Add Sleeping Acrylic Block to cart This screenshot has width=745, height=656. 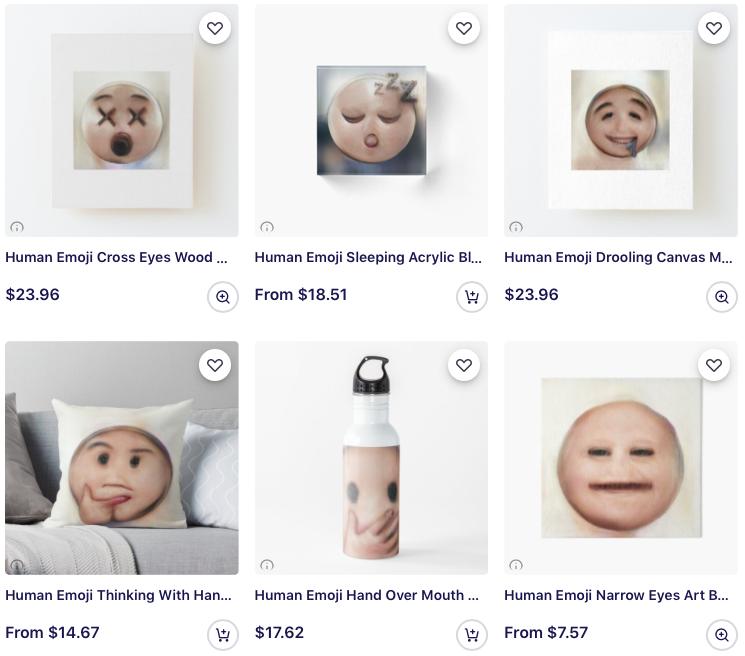(x=472, y=297)
